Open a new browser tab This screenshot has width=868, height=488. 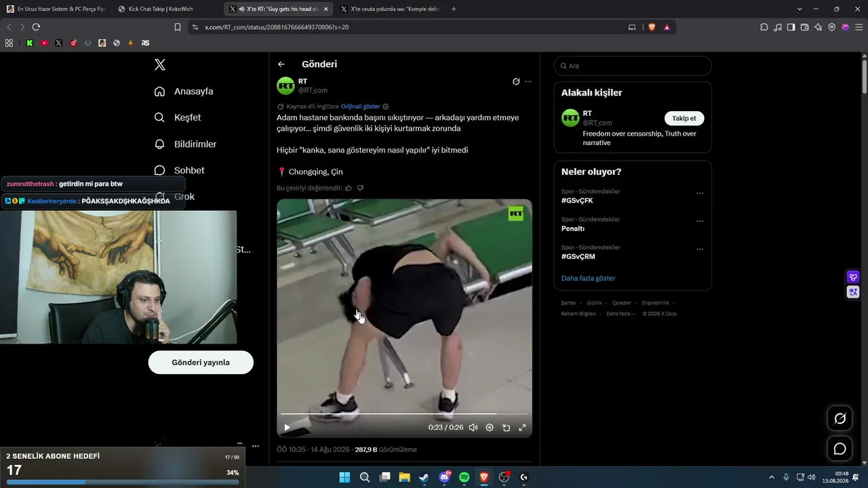pos(454,9)
